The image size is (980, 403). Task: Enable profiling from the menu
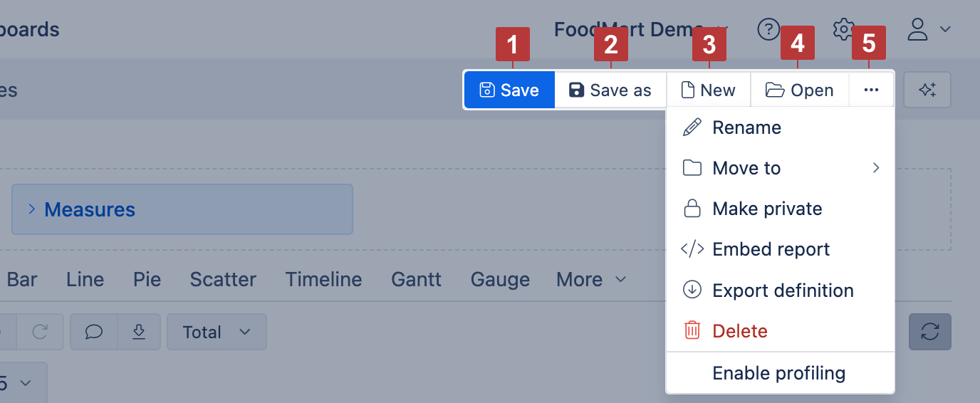coord(778,373)
